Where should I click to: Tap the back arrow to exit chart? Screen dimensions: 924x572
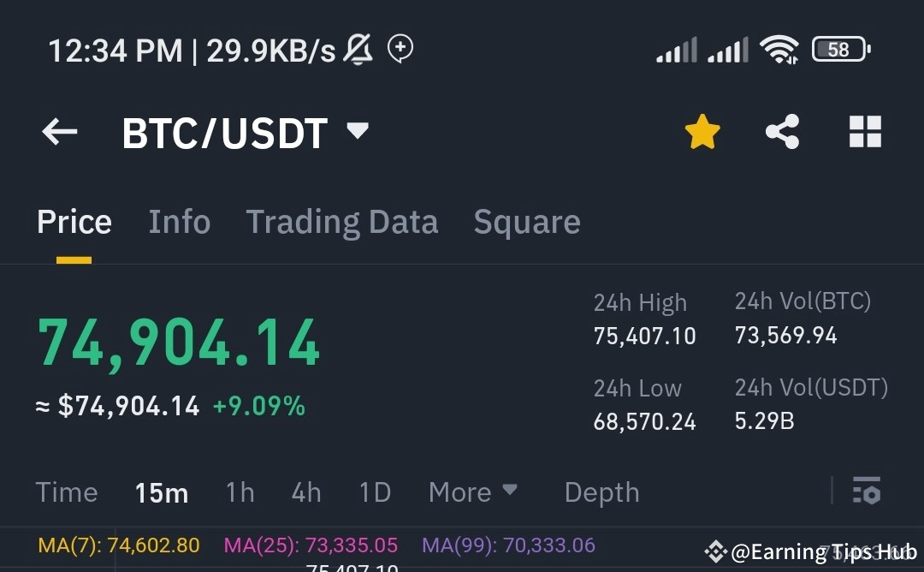[57, 131]
